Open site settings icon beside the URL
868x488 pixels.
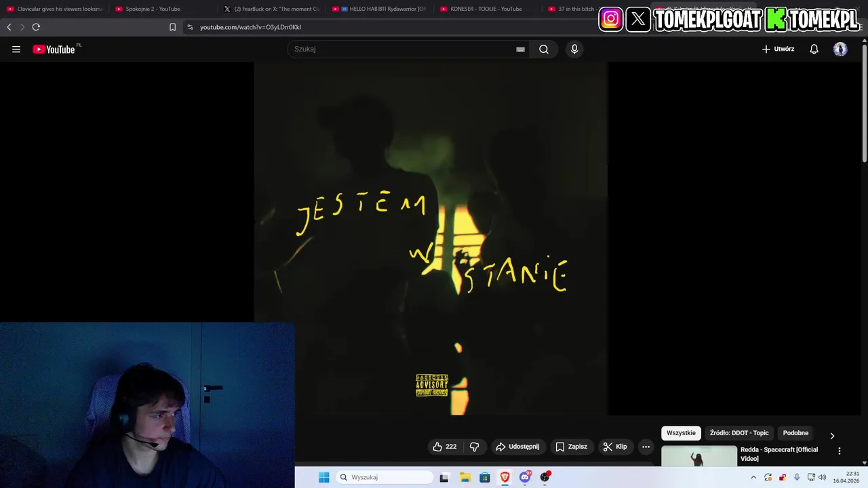point(190,27)
